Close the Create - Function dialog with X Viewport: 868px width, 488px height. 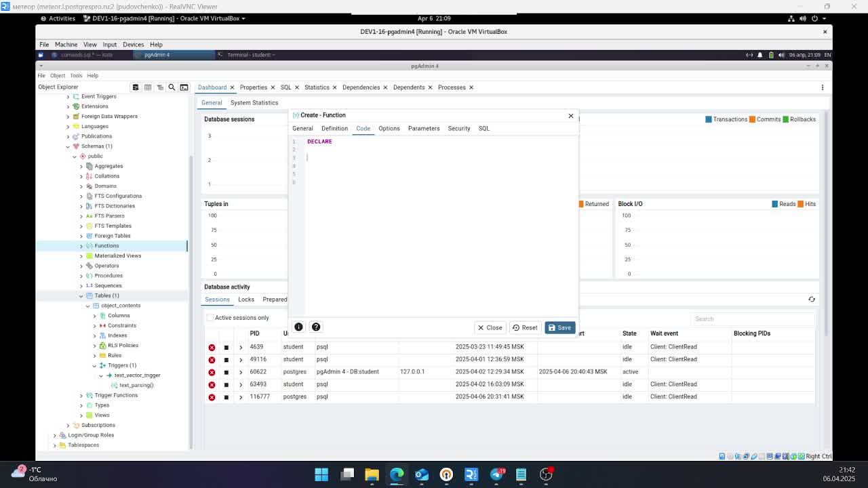pos(571,116)
